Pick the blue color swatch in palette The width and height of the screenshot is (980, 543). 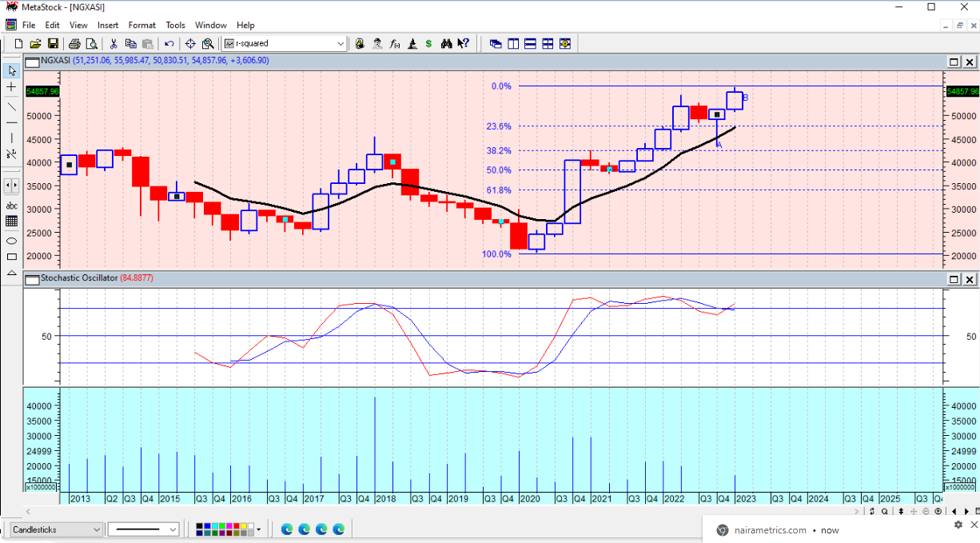point(207,526)
